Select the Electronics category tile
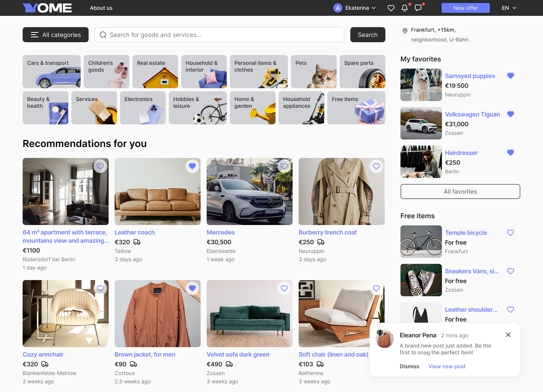 coord(143,108)
